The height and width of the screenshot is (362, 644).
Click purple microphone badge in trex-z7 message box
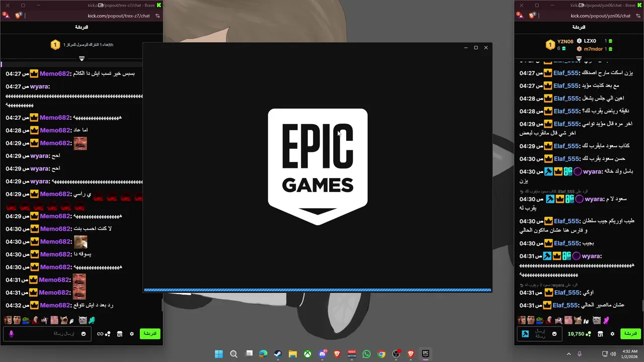pyautogui.click(x=11, y=334)
